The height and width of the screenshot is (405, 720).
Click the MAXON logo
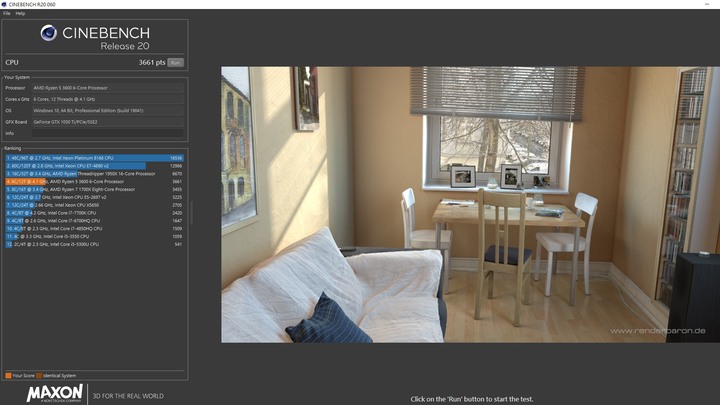[x=55, y=394]
